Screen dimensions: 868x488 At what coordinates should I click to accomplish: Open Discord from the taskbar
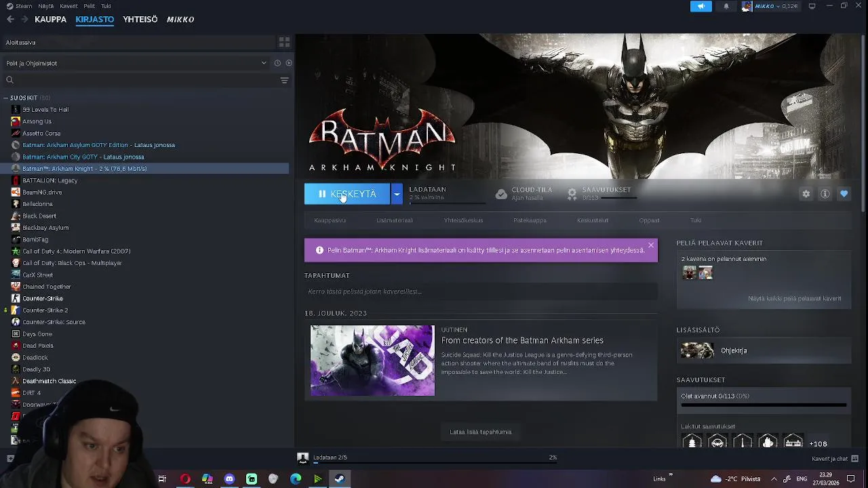tap(229, 479)
